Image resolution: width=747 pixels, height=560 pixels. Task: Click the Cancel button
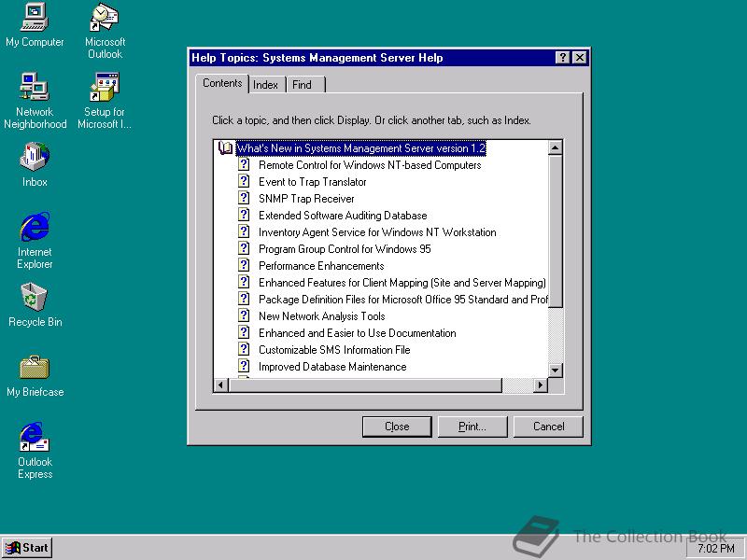point(548,427)
